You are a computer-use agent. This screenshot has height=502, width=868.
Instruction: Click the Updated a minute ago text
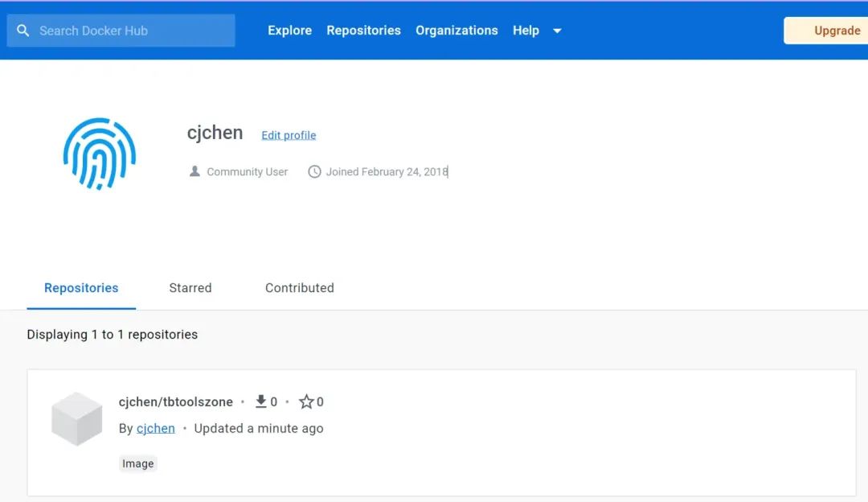pyautogui.click(x=259, y=428)
